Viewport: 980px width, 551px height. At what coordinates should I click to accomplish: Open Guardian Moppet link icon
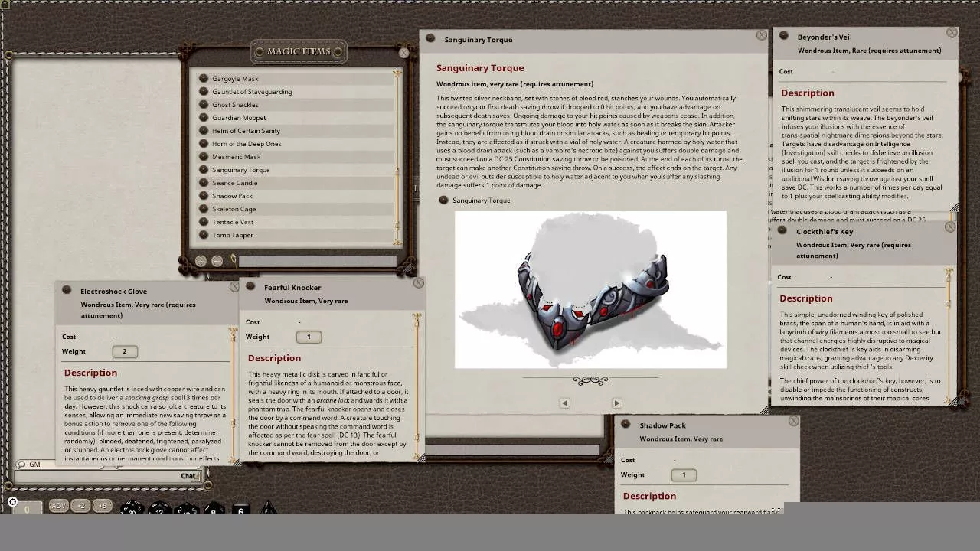click(204, 118)
